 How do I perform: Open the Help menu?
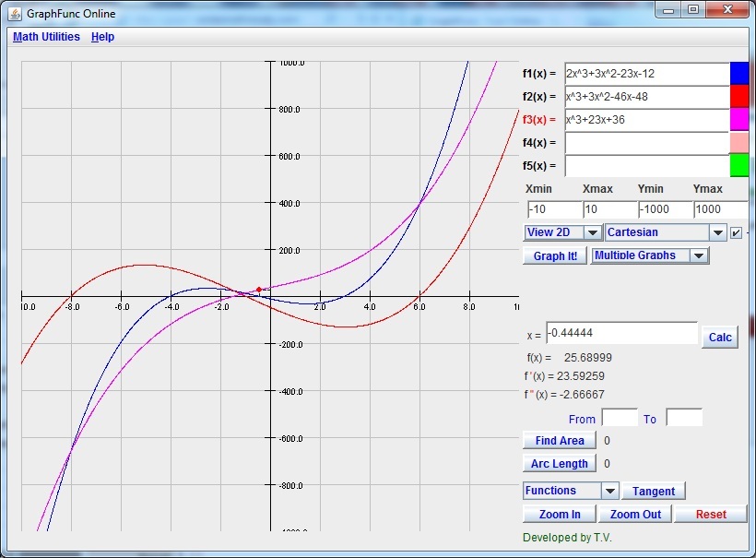[102, 37]
